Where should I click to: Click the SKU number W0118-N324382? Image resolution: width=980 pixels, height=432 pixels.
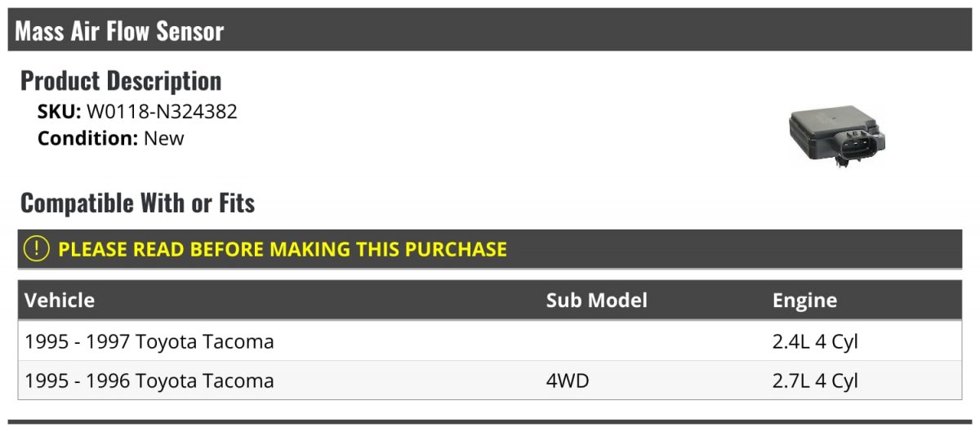coord(162,112)
